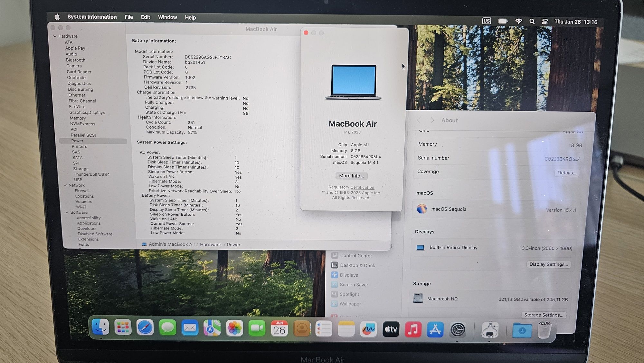
Task: Select Screen Saver in Settings sidebar
Action: click(350, 285)
